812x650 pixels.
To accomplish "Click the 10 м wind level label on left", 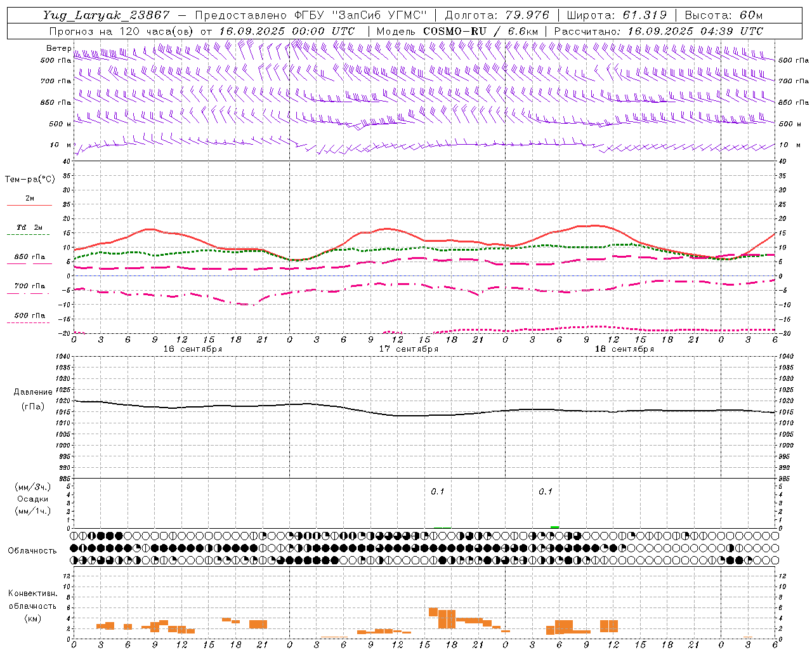I will (61, 145).
